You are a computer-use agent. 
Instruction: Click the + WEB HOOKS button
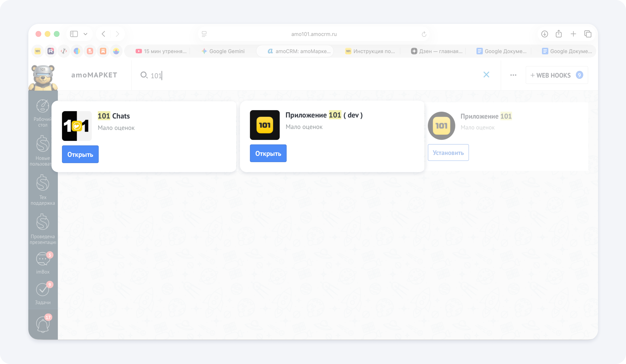pos(557,75)
